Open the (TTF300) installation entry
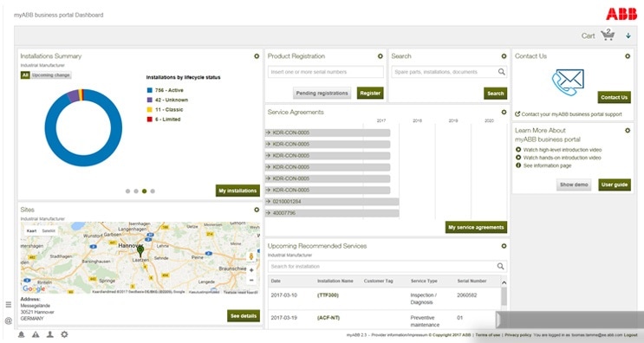 click(328, 295)
